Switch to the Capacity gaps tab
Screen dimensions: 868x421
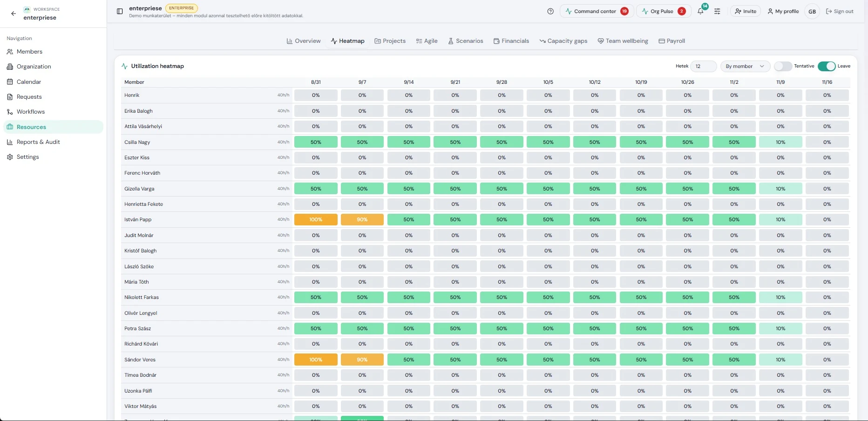point(563,41)
